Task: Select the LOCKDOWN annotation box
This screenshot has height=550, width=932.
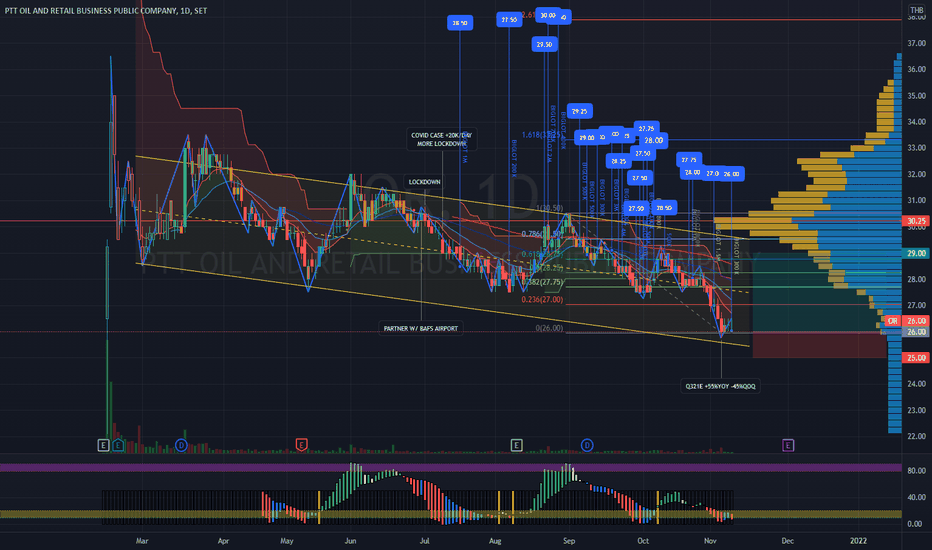Action: (424, 182)
